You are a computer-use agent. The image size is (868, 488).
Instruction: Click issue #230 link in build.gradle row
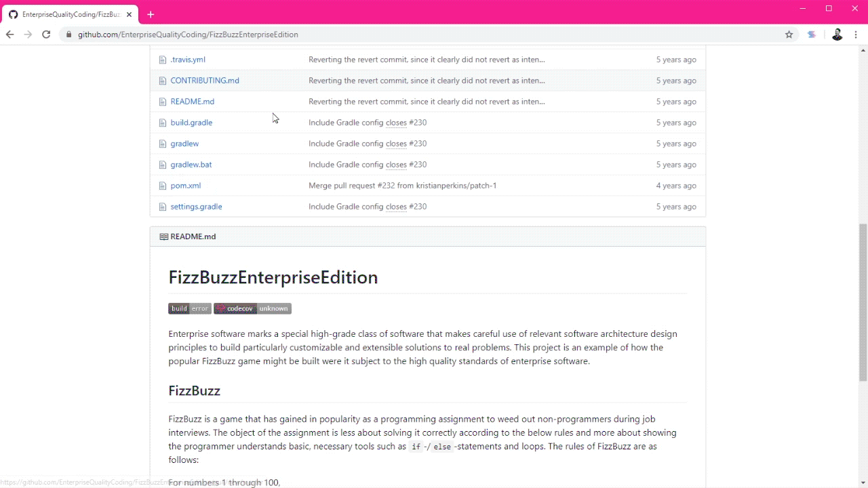coord(418,123)
